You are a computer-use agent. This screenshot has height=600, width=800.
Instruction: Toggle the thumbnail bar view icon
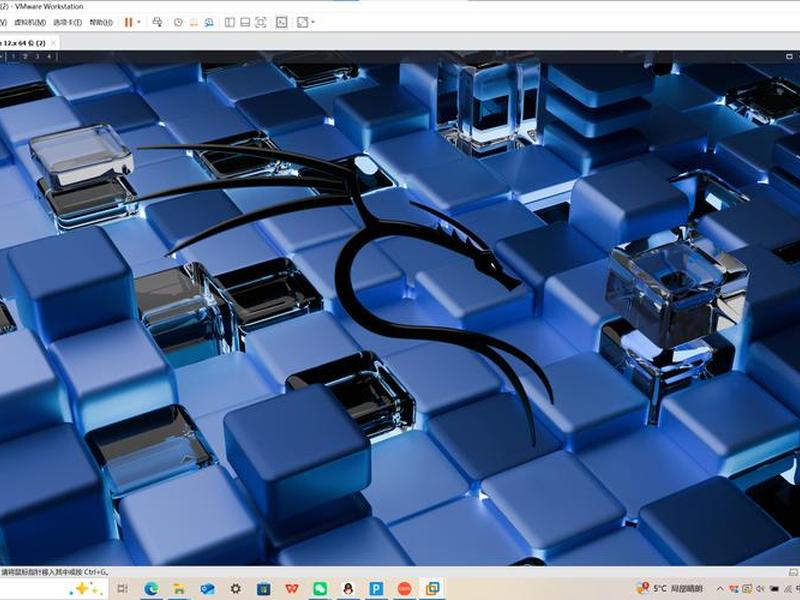coord(245,22)
